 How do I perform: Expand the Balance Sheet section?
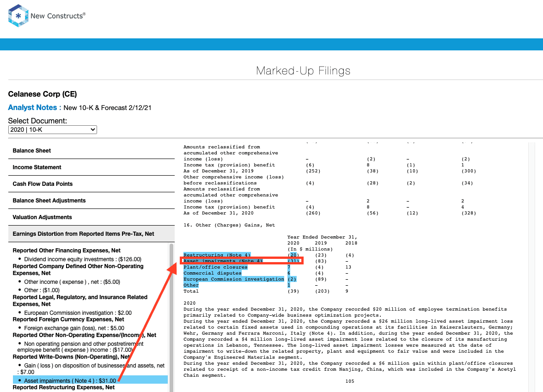point(92,151)
